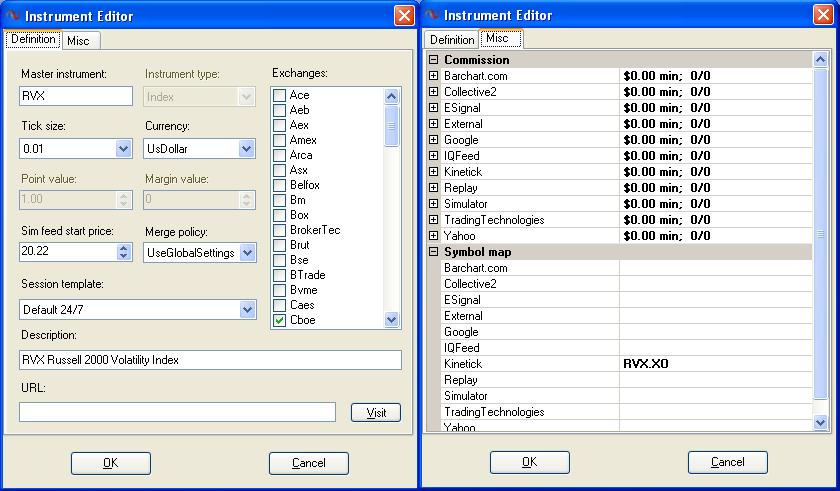This screenshot has width=840, height=491.
Task: Switch to the Misc tab in left window
Action: 79,41
